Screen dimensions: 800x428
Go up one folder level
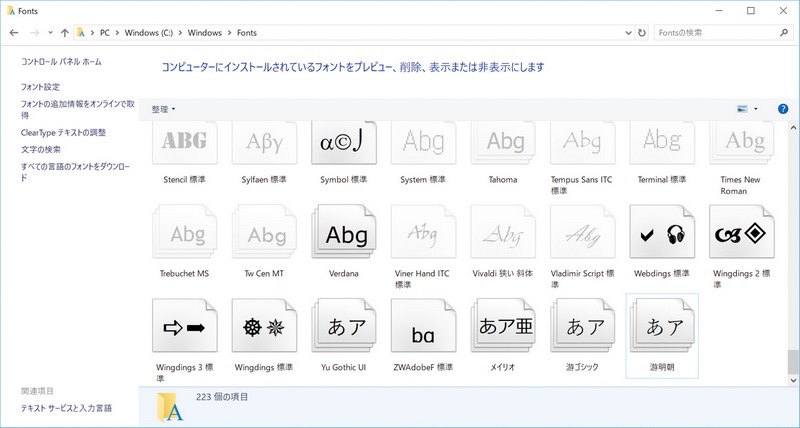point(64,33)
